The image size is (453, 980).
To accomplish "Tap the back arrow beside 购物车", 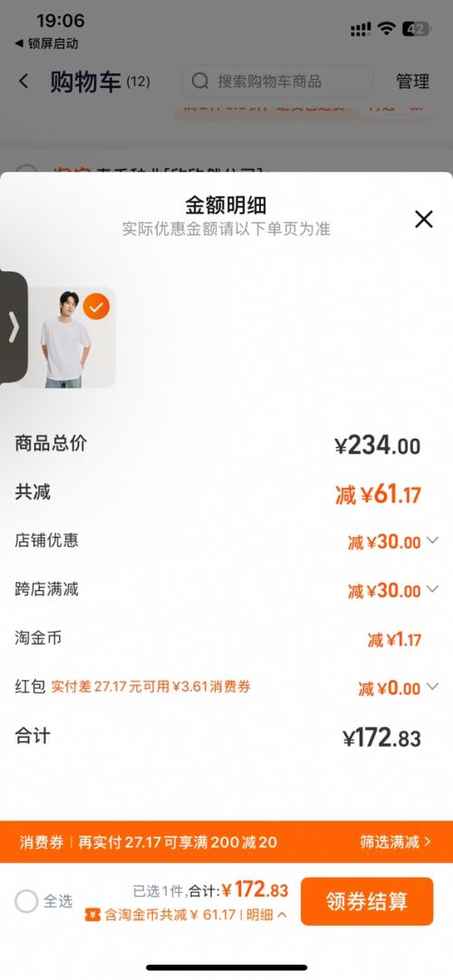I will point(24,81).
